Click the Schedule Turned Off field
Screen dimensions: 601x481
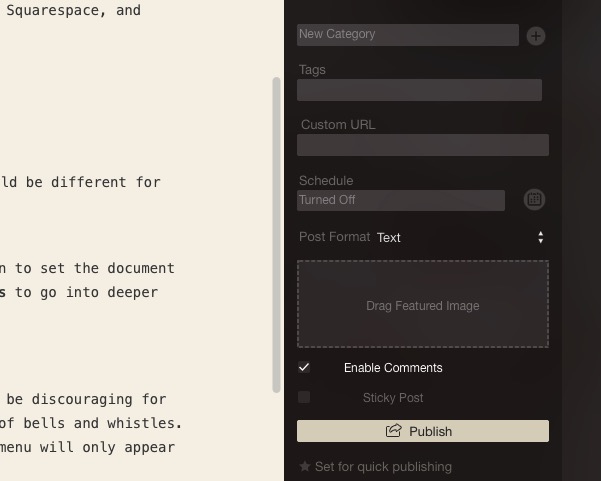(x=400, y=200)
